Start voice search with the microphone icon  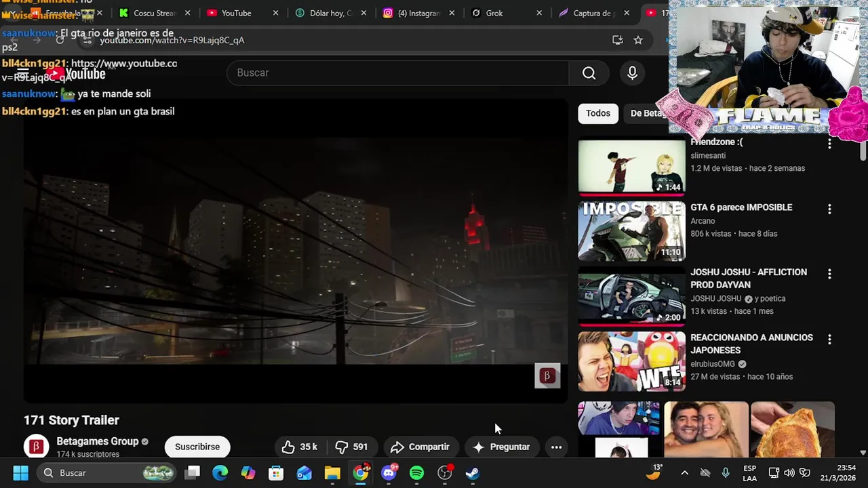[632, 73]
